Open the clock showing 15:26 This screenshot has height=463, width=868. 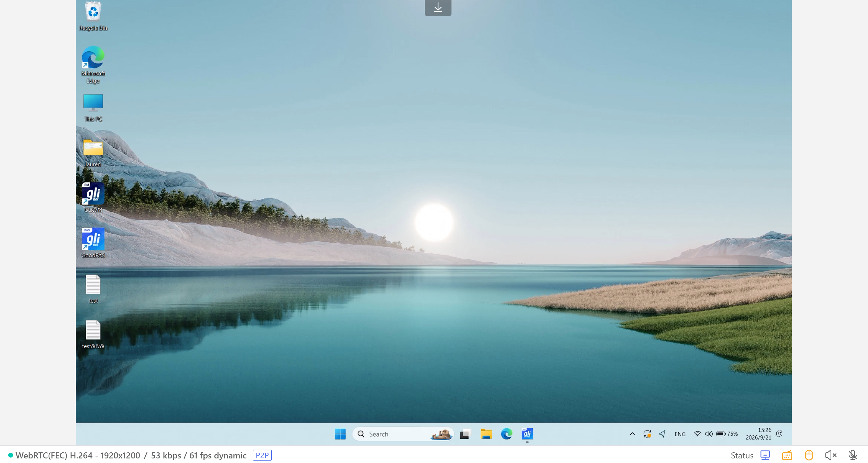758,434
